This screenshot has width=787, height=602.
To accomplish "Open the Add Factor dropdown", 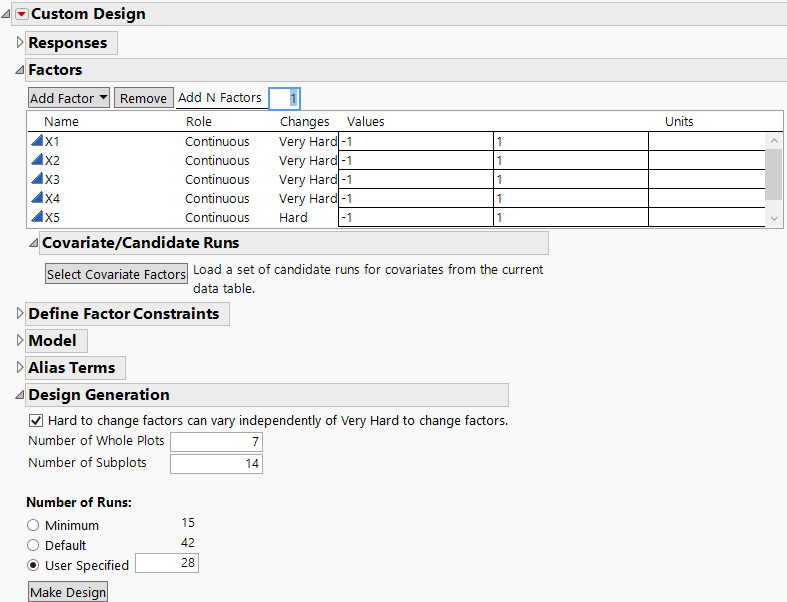I will [69, 98].
